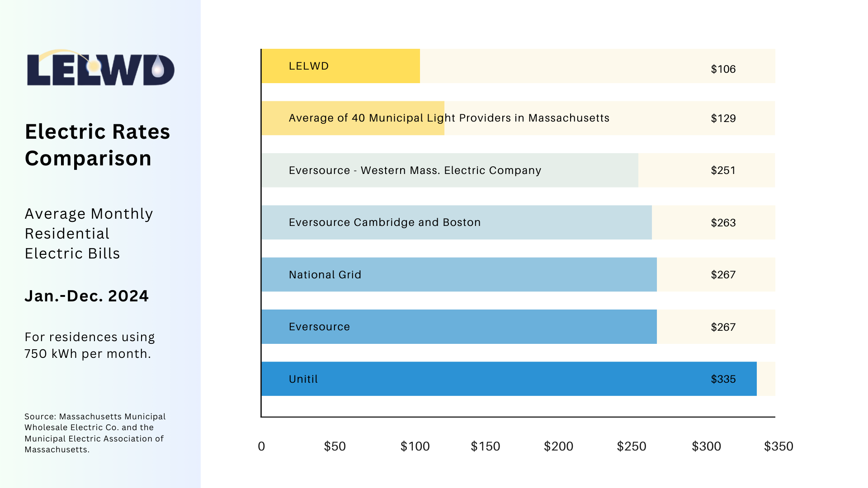Click the Eversource Western Mass. Electric Company bar
This screenshot has height=488, width=868.
point(450,170)
